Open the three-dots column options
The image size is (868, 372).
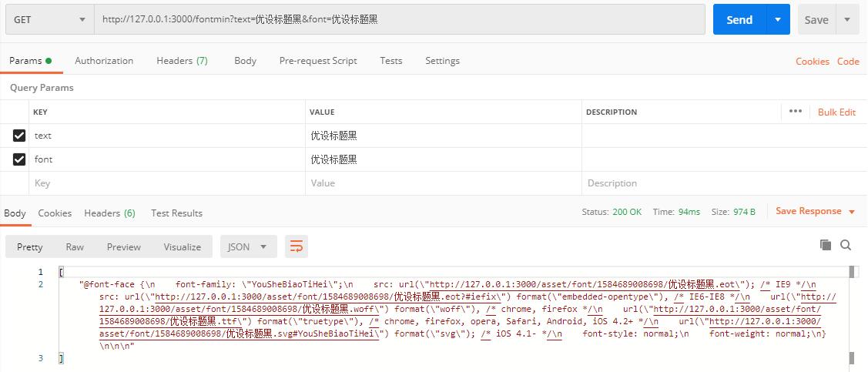(x=796, y=112)
